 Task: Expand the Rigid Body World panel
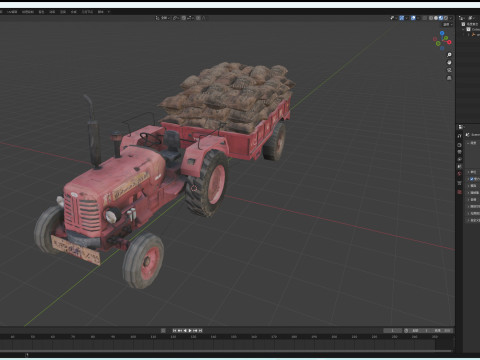pos(468,207)
